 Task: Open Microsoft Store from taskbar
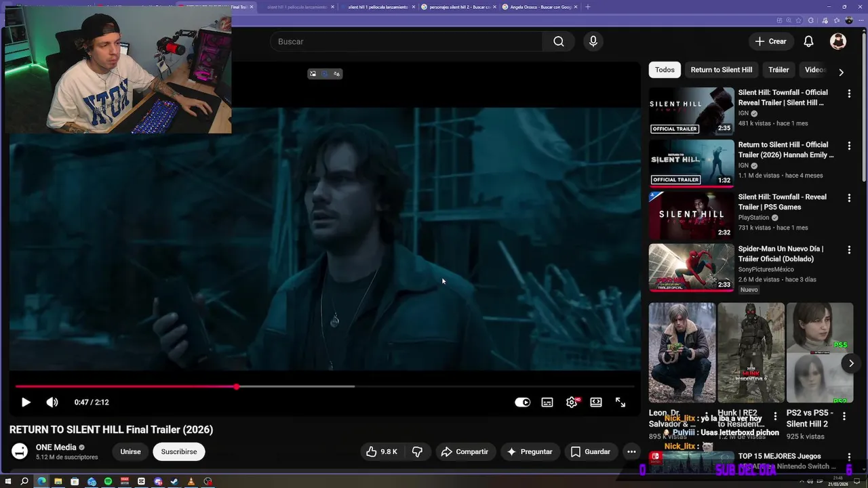pos(75,481)
